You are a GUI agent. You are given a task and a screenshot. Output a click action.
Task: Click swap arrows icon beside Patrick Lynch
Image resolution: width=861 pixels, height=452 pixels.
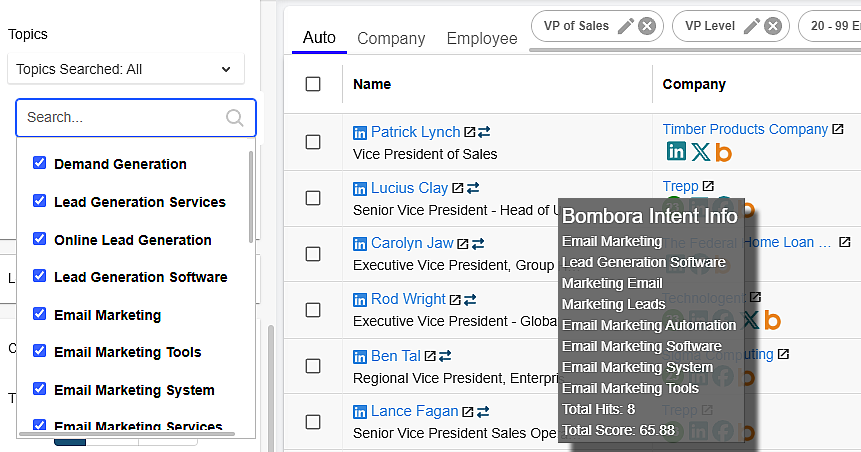(x=484, y=132)
